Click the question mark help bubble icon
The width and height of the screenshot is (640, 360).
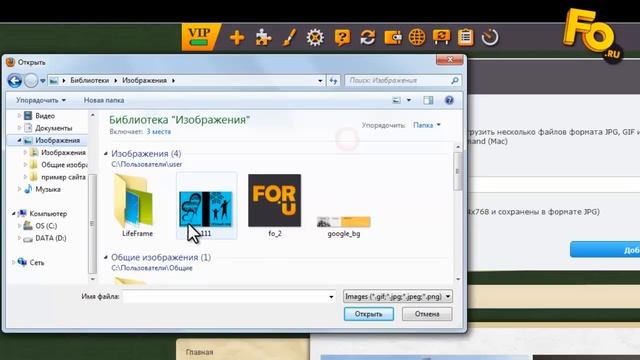click(342, 38)
